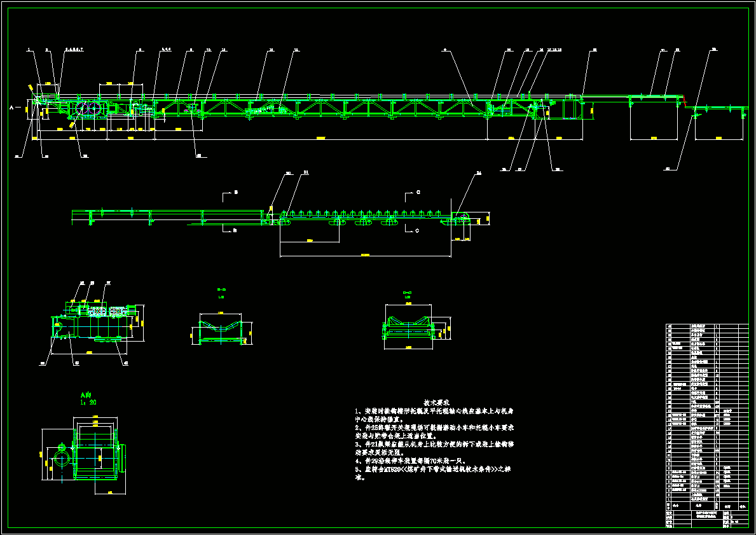Click the title block drawing name cell
This screenshot has width=756, height=535.
click(x=706, y=515)
